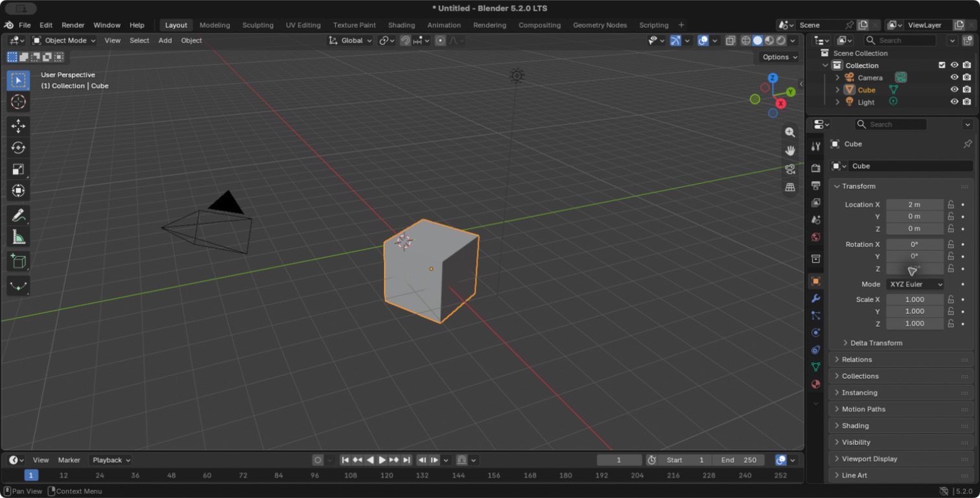Screen dimensions: 980x498
Task: Play the animation forward
Action: pos(382,460)
